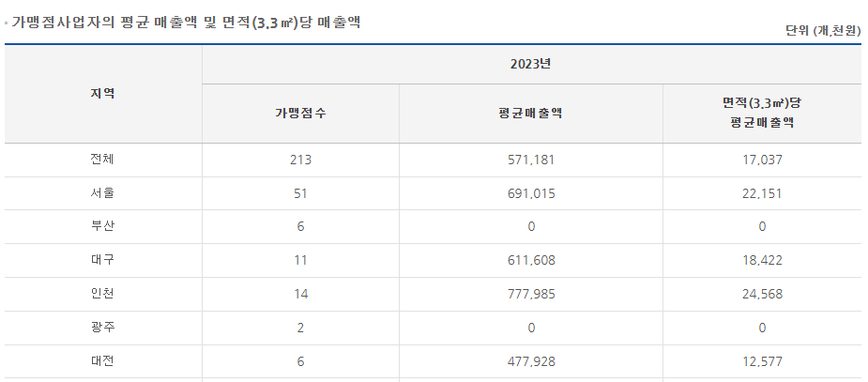Click the 광주 franchise count 2
The image size is (868, 382).
(300, 328)
